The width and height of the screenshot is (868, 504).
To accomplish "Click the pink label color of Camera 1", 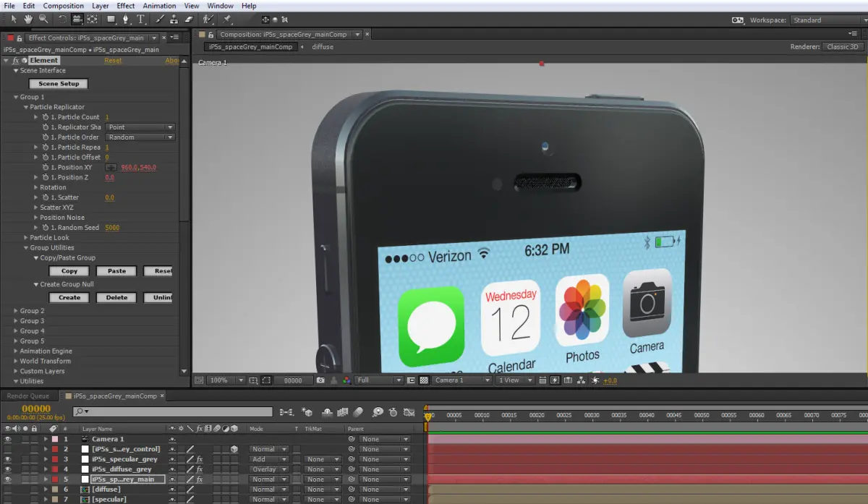I will (55, 439).
